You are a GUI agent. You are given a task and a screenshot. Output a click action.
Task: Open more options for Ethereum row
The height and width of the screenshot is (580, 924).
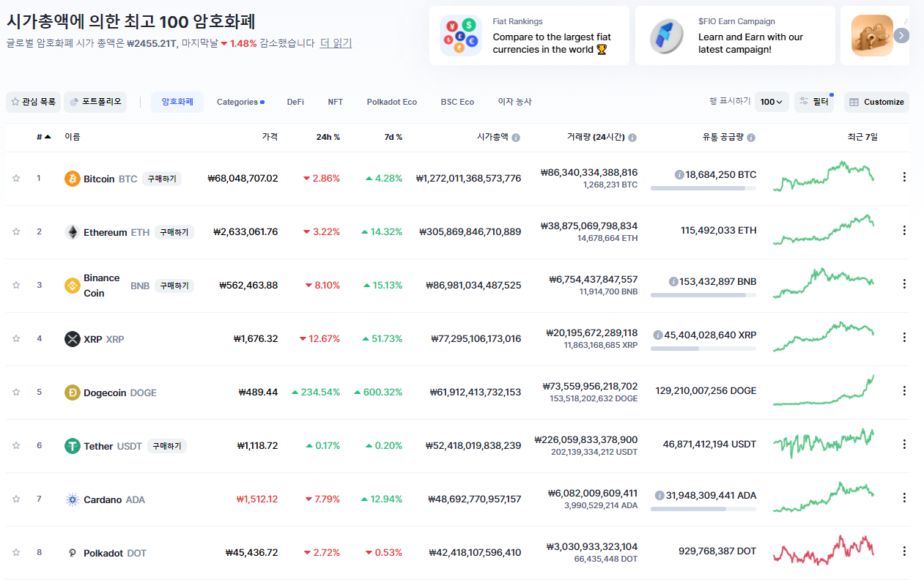click(904, 230)
